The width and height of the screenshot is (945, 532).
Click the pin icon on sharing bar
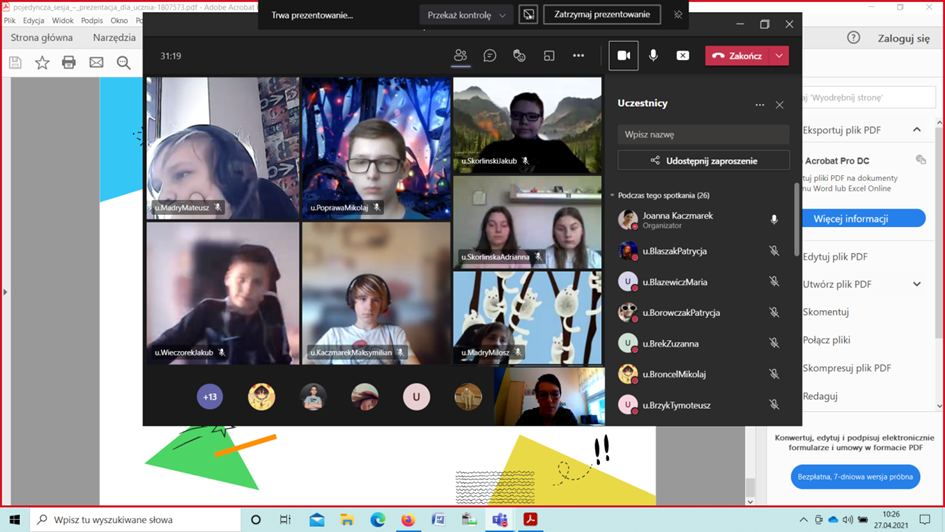(x=678, y=14)
